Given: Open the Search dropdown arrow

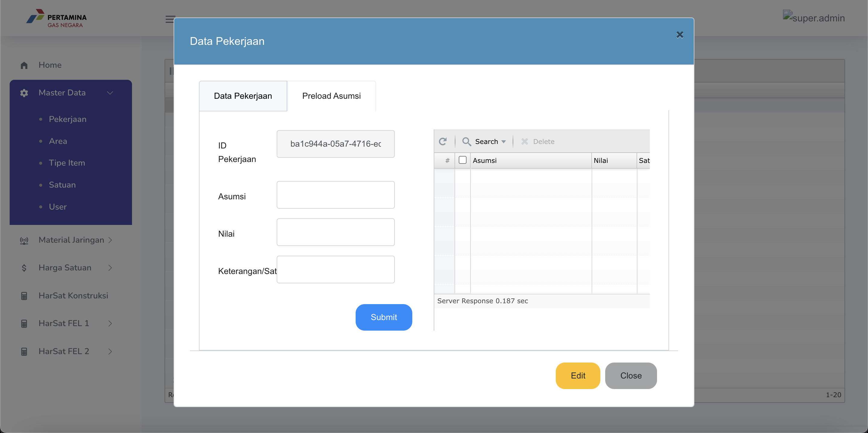Looking at the screenshot, I should coord(503,142).
